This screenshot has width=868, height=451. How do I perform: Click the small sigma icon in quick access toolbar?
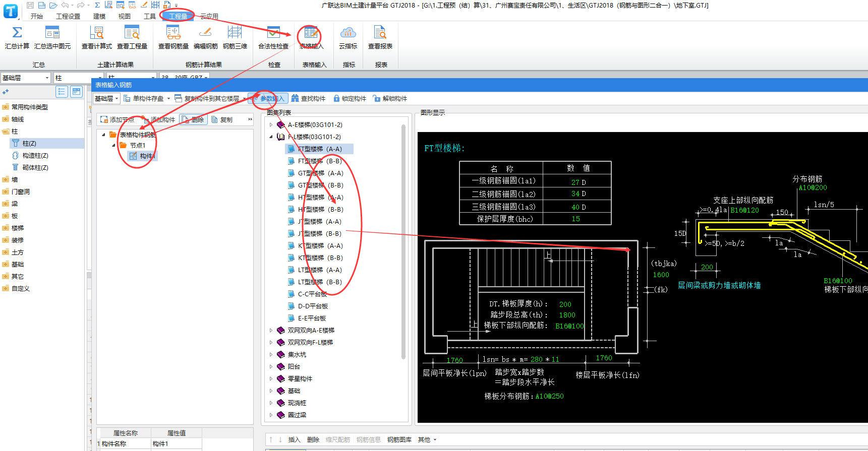(x=97, y=5)
